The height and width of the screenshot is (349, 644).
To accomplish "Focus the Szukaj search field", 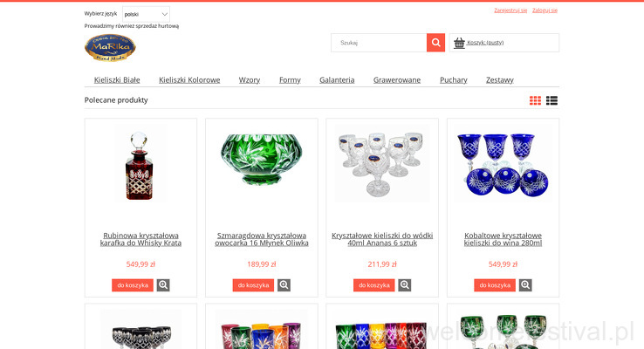I will click(x=379, y=43).
